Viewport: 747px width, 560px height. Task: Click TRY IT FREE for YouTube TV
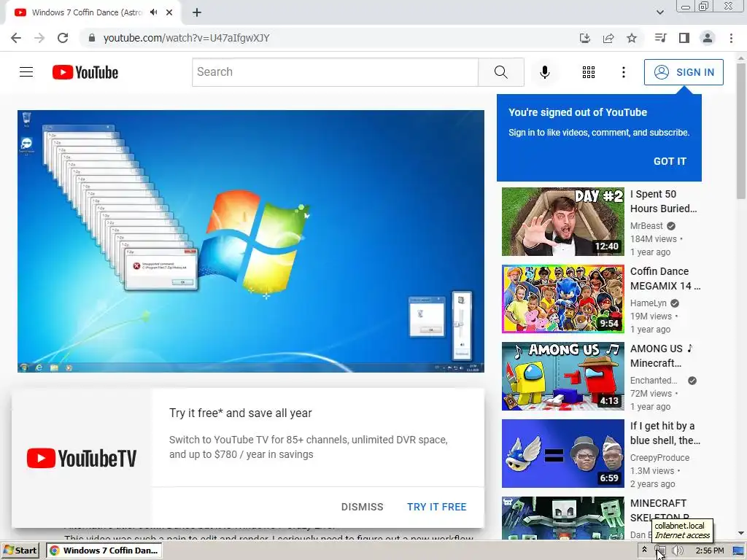click(436, 507)
